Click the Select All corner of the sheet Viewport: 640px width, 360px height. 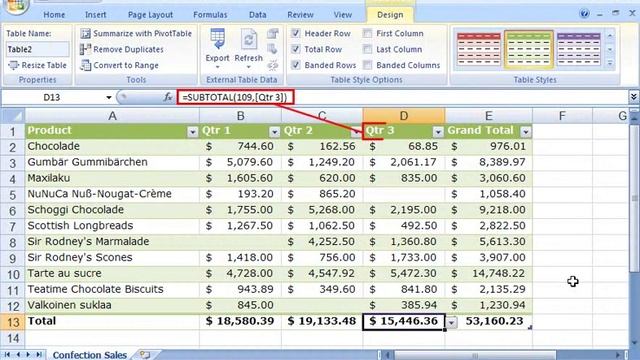click(x=12, y=116)
